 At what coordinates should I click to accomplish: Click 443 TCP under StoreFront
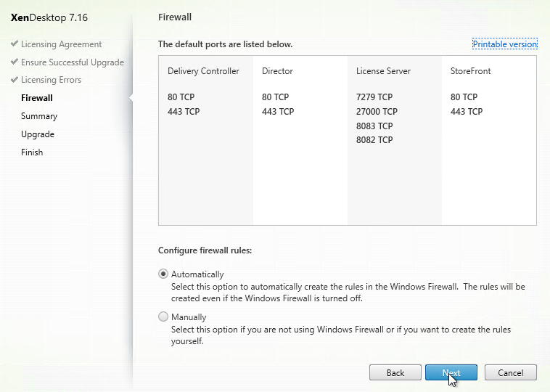467,112
